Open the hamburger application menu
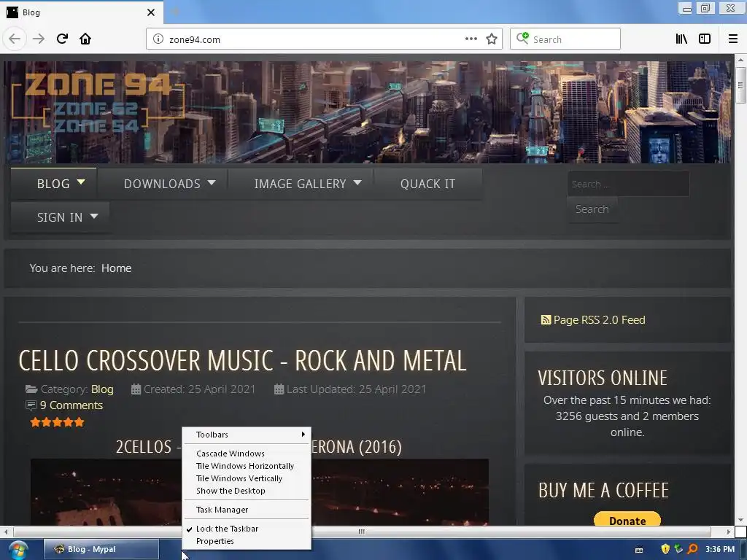 (733, 39)
